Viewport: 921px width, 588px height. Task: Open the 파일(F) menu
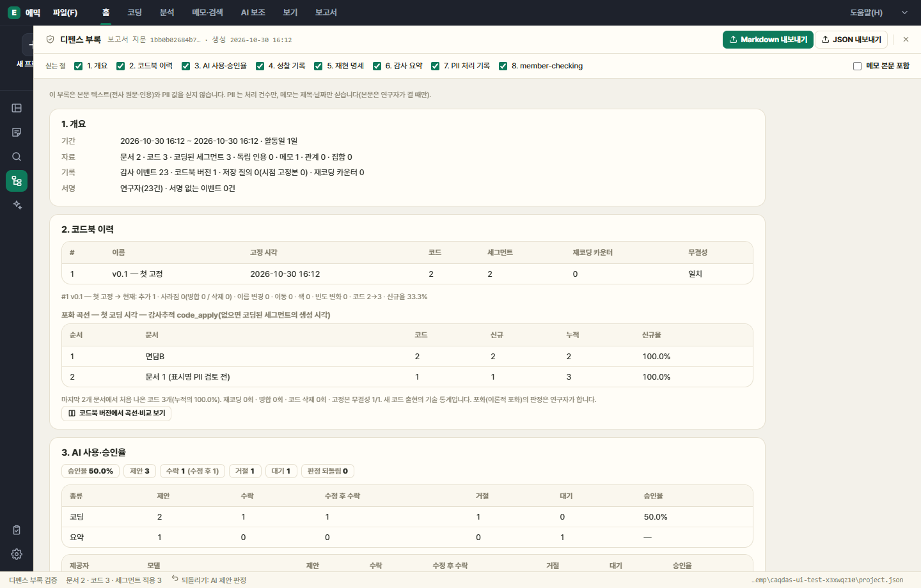[65, 13]
